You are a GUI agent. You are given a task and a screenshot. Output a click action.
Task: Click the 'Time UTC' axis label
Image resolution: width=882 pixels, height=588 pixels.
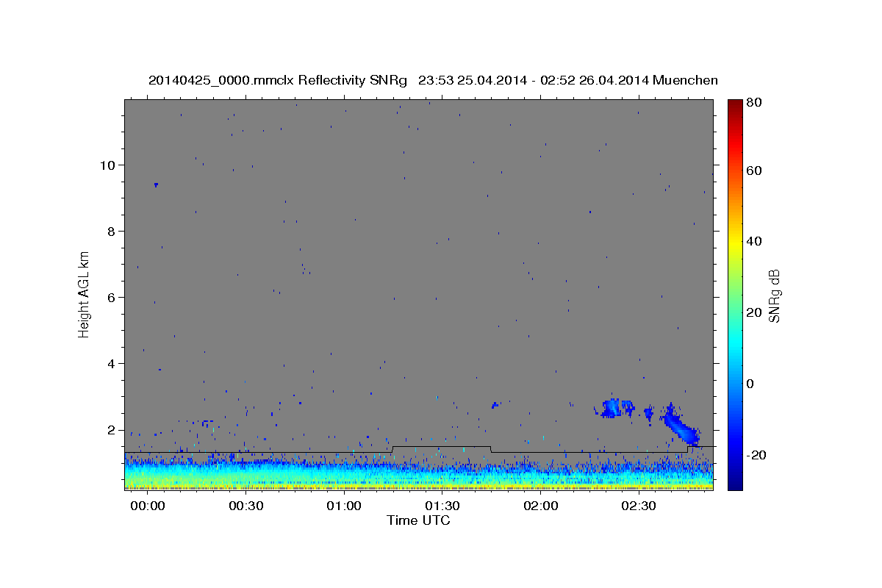(x=418, y=520)
